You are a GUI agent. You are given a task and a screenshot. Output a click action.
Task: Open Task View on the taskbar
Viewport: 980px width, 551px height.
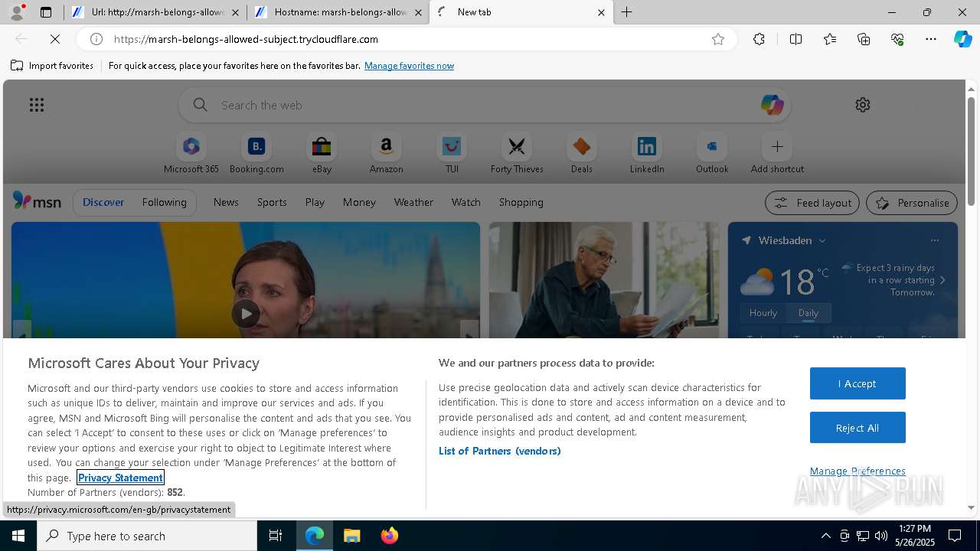coord(276,536)
